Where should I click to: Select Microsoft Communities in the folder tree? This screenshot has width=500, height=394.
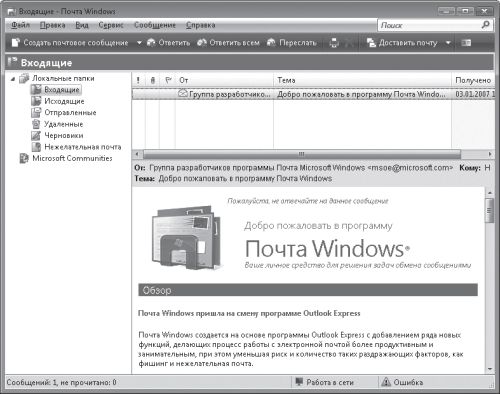pyautogui.click(x=72, y=158)
